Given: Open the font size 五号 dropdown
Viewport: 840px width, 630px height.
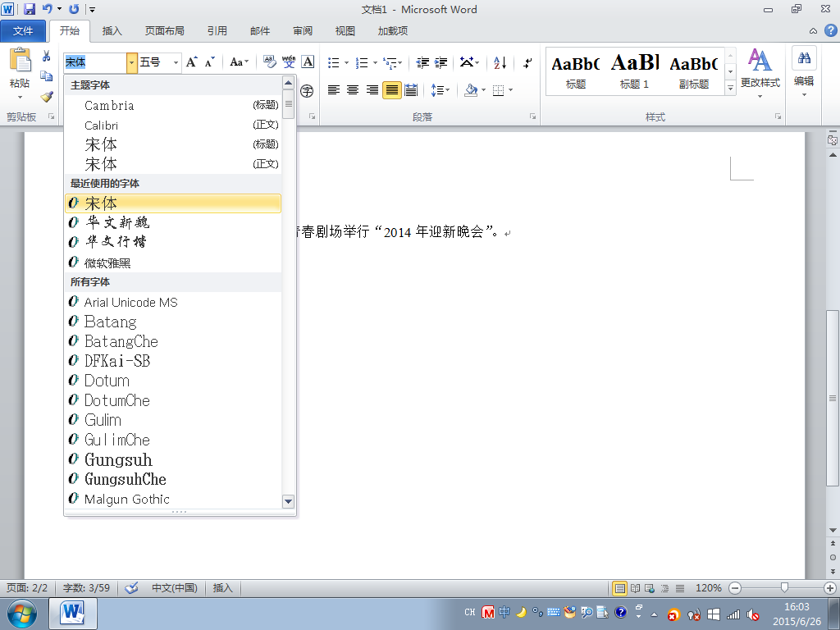Looking at the screenshot, I should [x=176, y=62].
